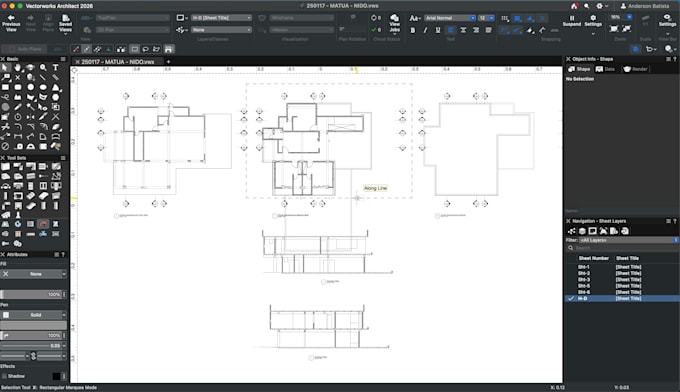Open Snapping Settings gear
680x392 pixels.
[593, 20]
